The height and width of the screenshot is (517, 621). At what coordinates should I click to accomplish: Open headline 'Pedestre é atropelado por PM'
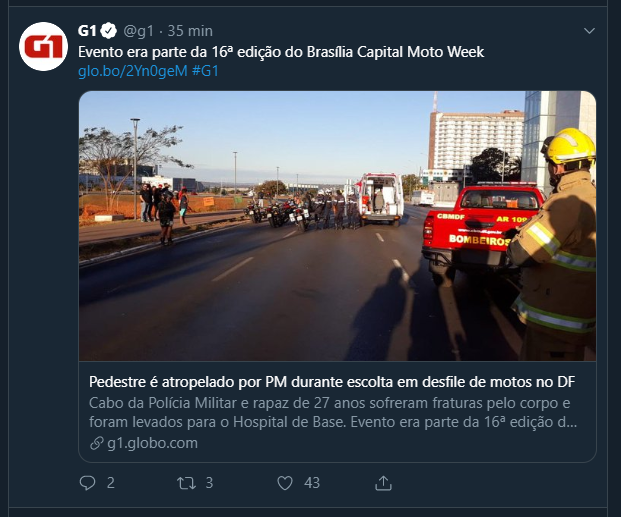point(332,382)
